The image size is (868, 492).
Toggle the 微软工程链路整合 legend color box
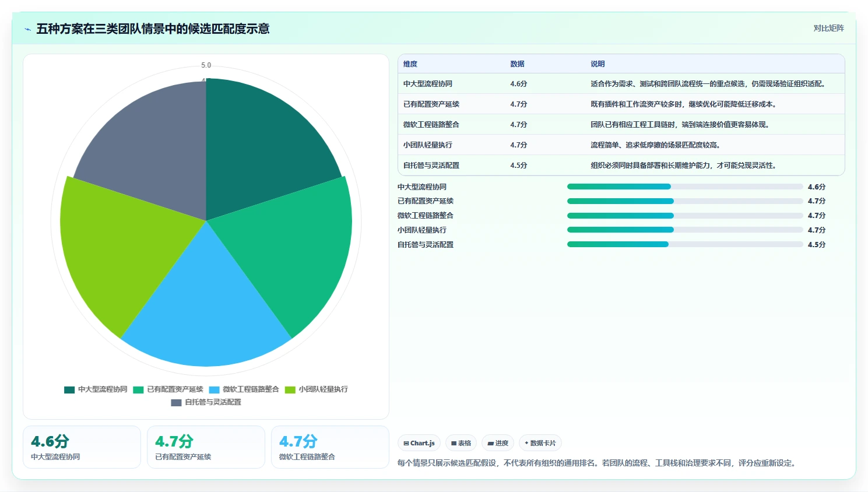coord(214,390)
